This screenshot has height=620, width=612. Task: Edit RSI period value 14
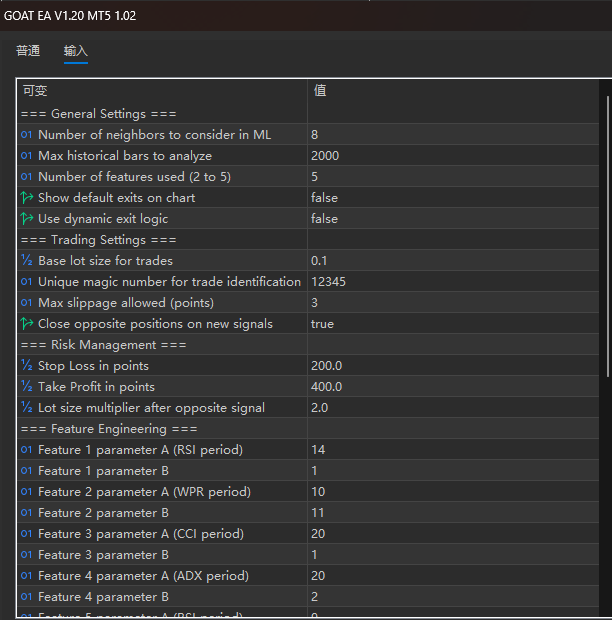click(x=453, y=450)
